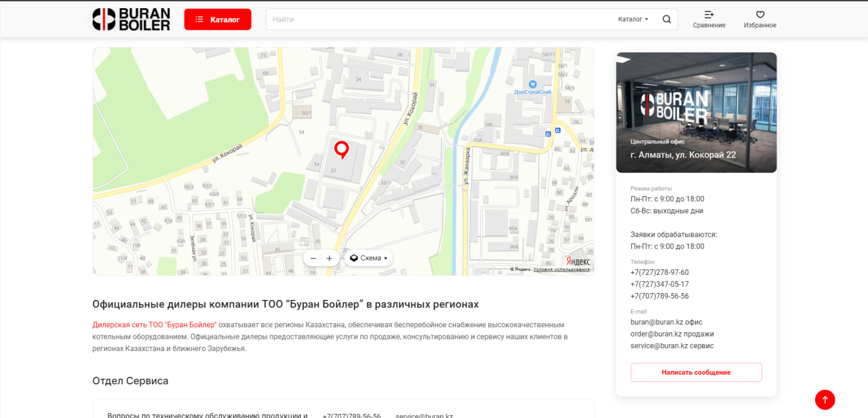Click Отдел Сервиса heading
Viewport: 868px width, 418px height.
130,381
